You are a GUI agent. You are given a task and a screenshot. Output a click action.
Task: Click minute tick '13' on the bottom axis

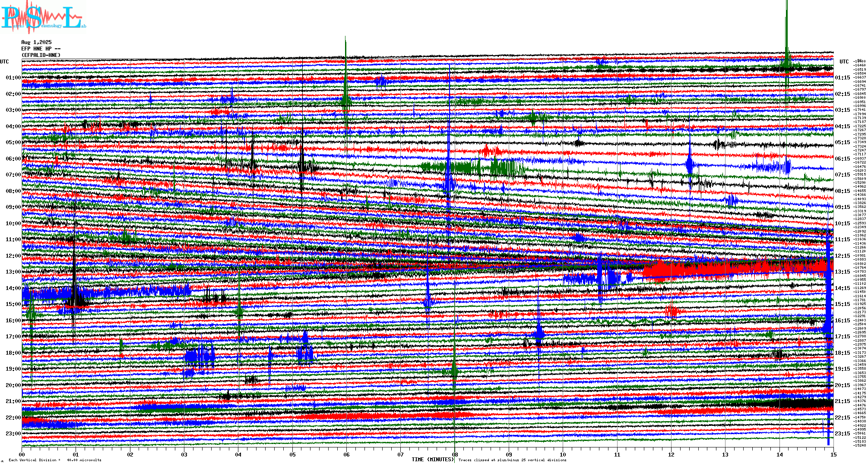click(725, 454)
